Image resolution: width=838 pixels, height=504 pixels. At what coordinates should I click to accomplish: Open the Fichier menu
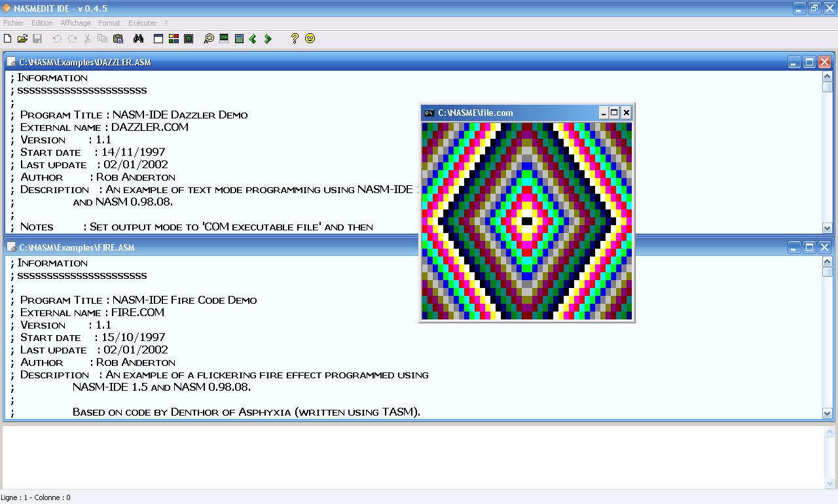click(x=13, y=22)
